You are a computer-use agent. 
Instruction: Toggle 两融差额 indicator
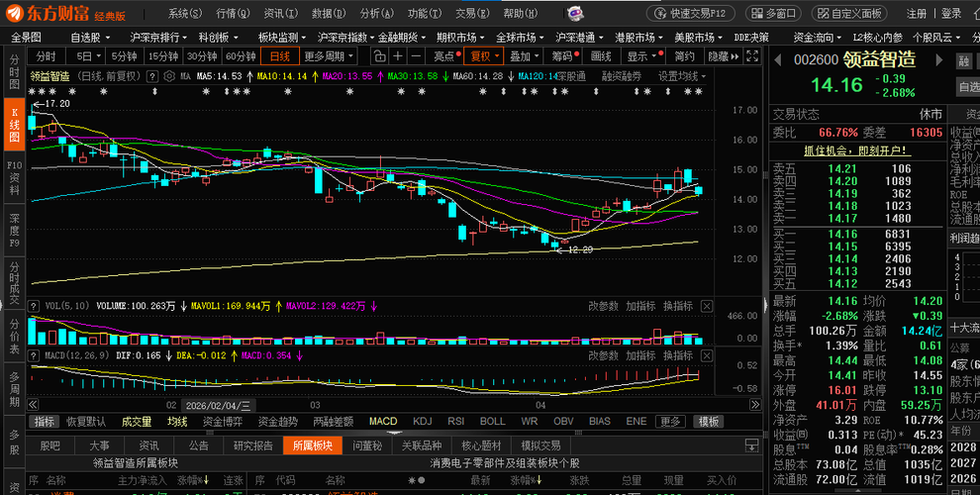click(x=333, y=422)
